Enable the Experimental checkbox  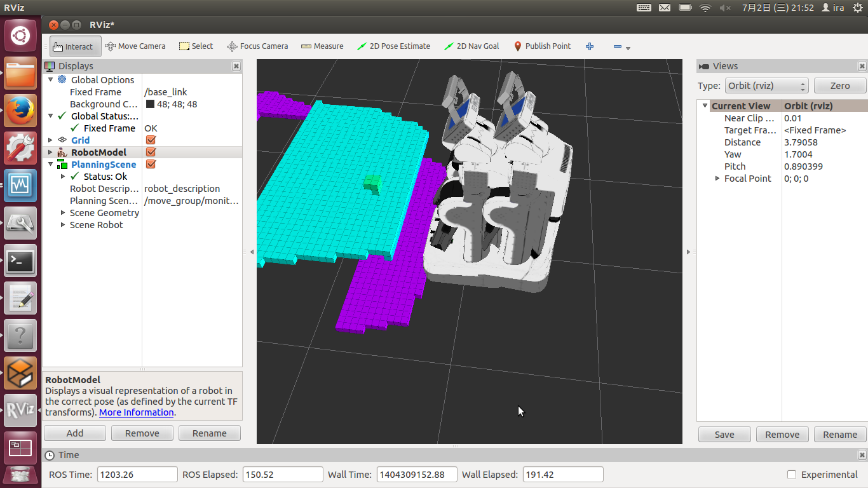pos(792,475)
